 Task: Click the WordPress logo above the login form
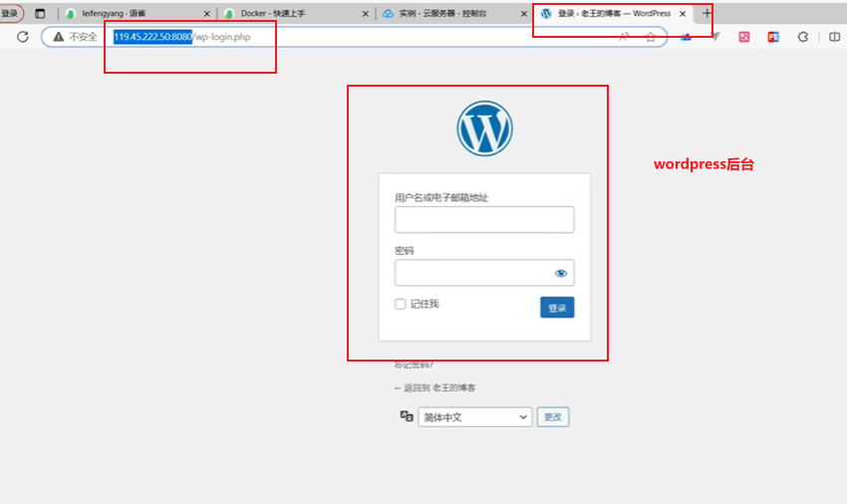click(484, 128)
